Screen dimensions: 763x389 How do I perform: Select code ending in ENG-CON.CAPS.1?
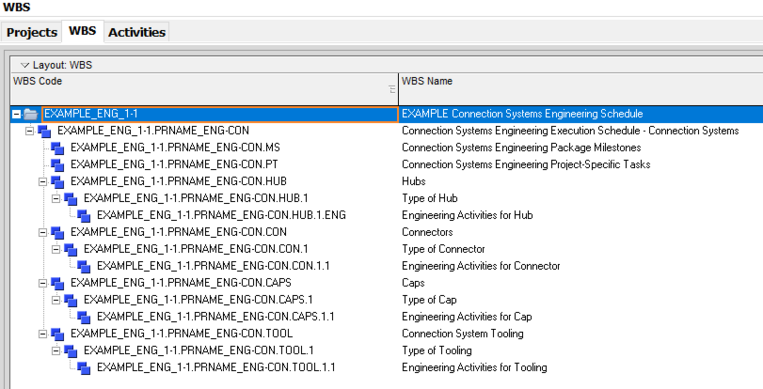199,300
